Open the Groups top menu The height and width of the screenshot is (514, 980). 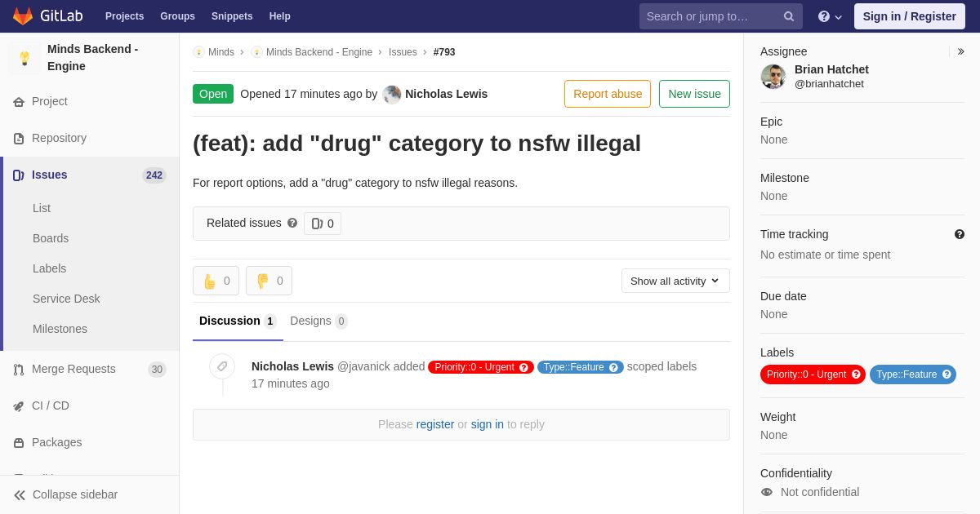177,16
